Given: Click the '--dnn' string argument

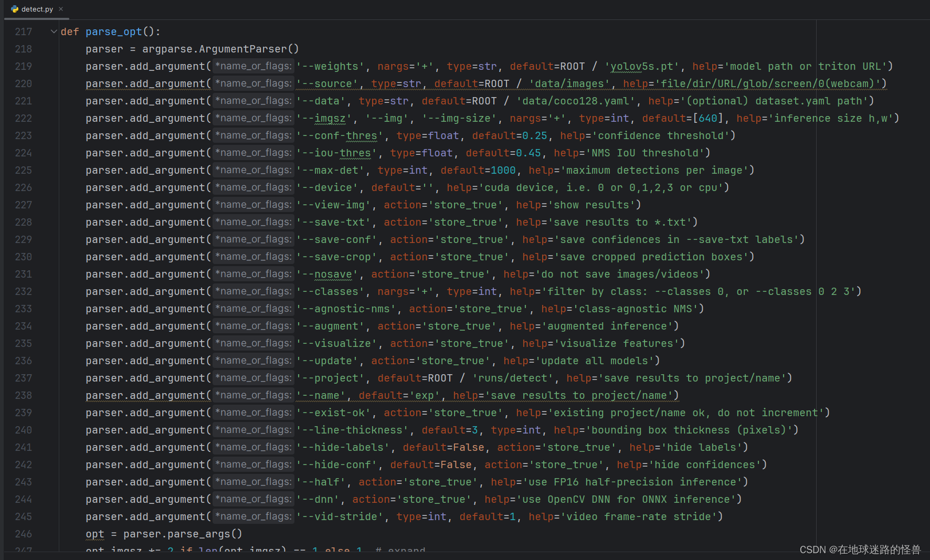Looking at the screenshot, I should pos(318,499).
